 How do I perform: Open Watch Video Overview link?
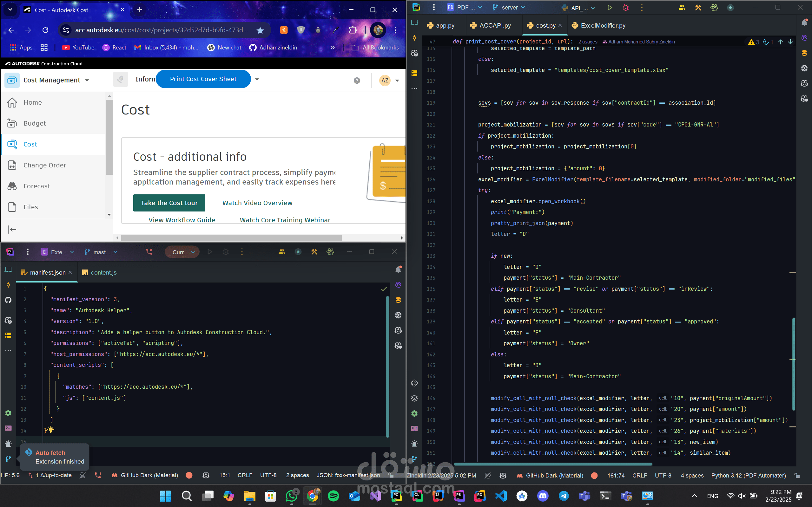(257, 203)
